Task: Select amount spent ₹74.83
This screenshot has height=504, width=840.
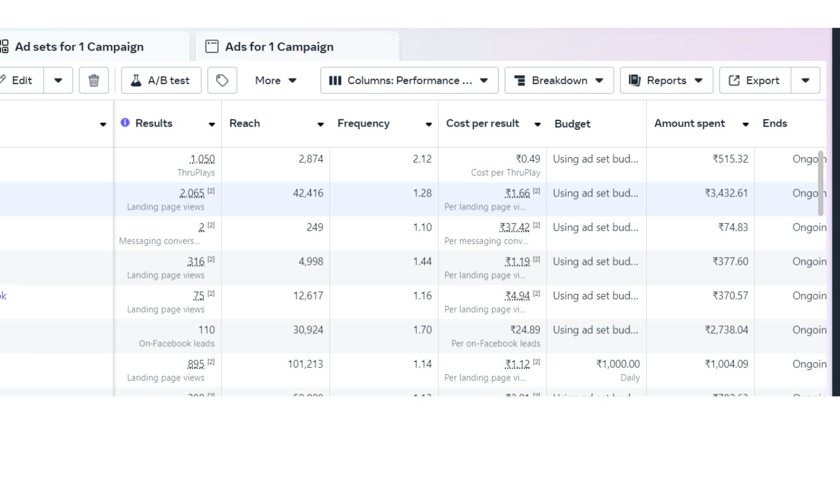Action: point(733,227)
